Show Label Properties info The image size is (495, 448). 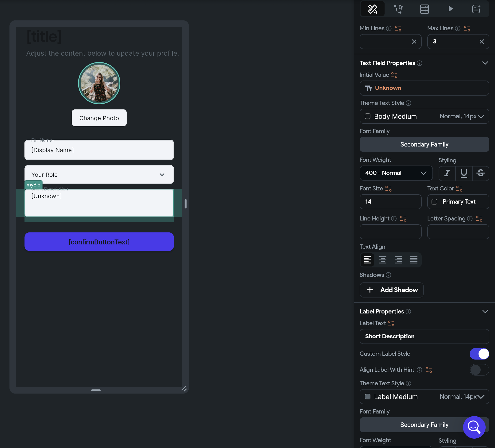click(408, 312)
